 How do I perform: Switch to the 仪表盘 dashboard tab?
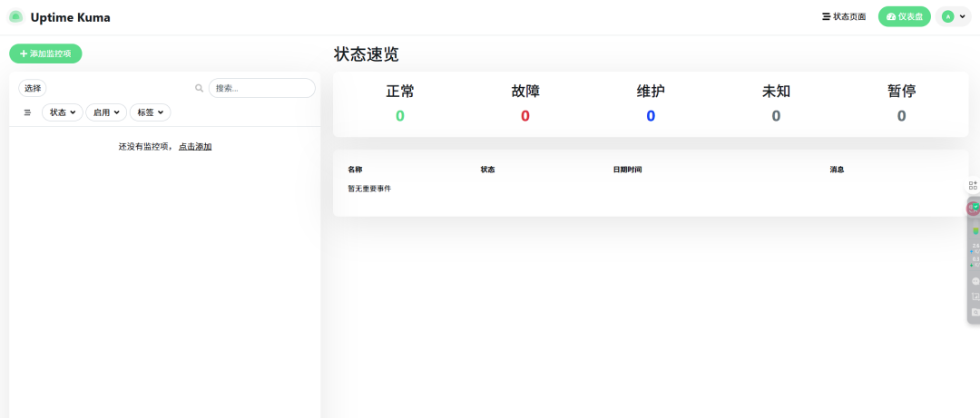tap(905, 17)
